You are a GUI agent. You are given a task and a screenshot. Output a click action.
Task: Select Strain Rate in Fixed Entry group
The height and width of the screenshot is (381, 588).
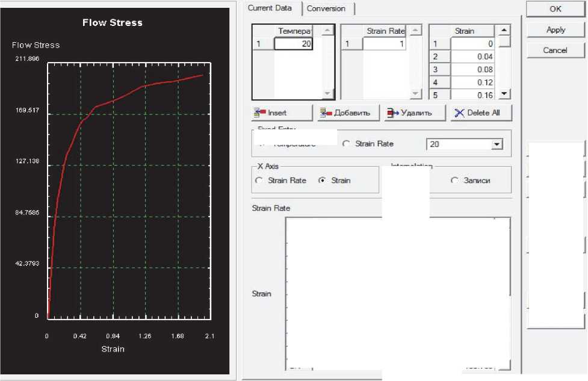[x=346, y=144]
